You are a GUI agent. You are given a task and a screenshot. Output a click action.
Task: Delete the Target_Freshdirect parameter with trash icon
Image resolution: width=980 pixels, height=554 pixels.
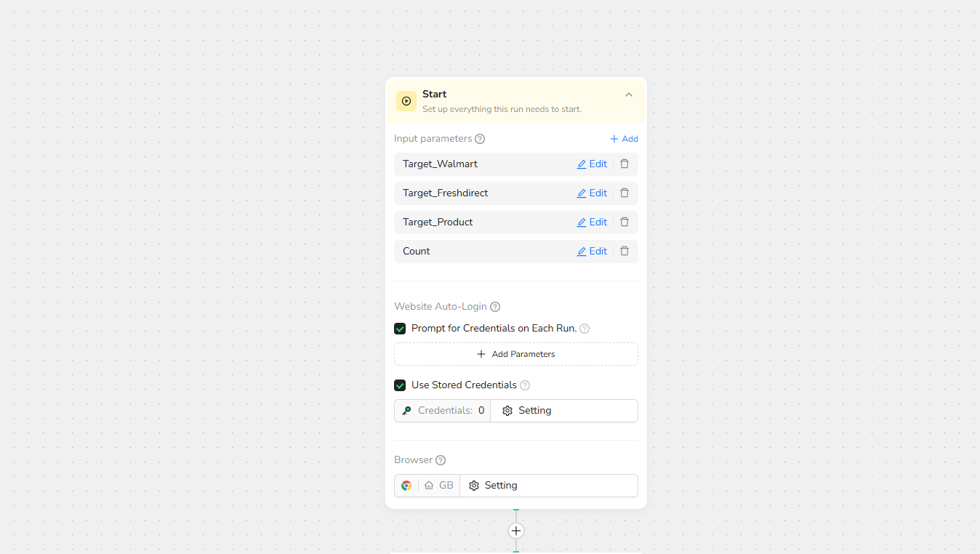[624, 193]
